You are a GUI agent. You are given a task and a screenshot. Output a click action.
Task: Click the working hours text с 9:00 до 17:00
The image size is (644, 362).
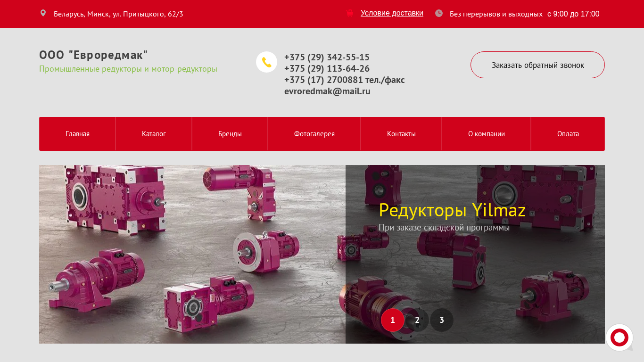[x=573, y=14]
